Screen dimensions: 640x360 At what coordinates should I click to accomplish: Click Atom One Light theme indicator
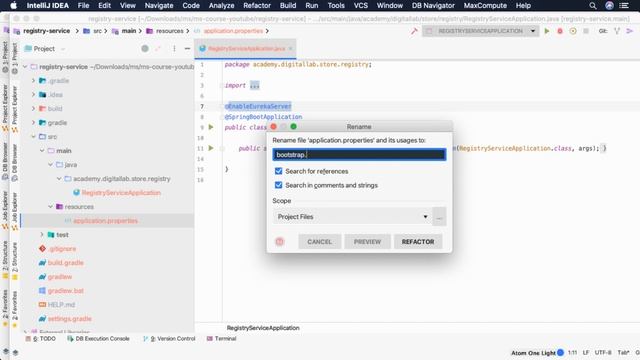pos(537,353)
